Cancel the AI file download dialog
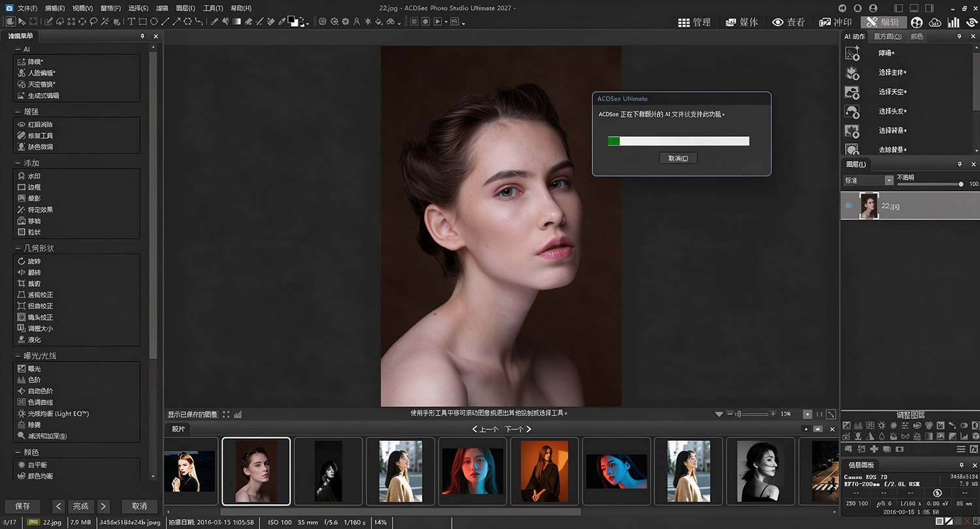Viewport: 980px width, 529px height. coord(679,158)
